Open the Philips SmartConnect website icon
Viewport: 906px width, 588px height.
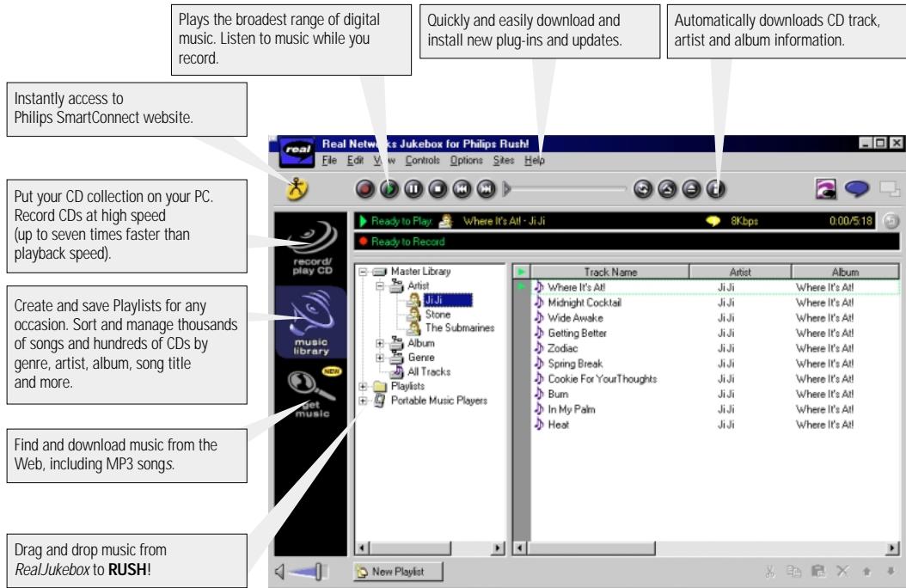297,188
